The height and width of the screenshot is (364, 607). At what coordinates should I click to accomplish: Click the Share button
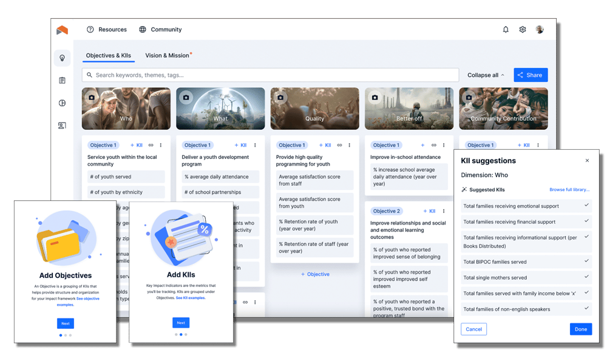coord(531,75)
